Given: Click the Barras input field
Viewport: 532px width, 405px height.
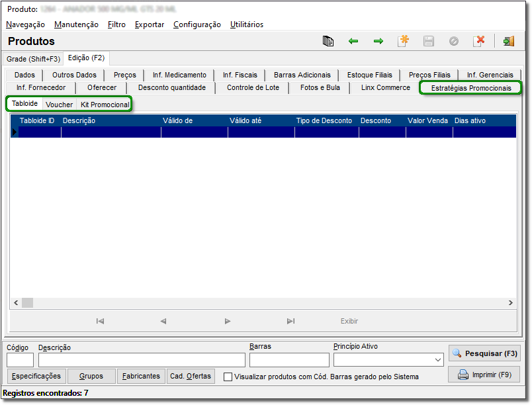Looking at the screenshot, I should click(289, 360).
